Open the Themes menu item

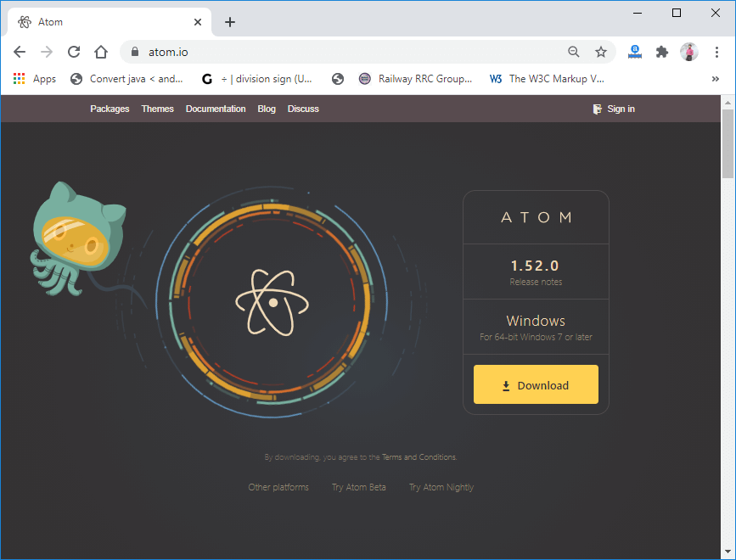coord(158,109)
